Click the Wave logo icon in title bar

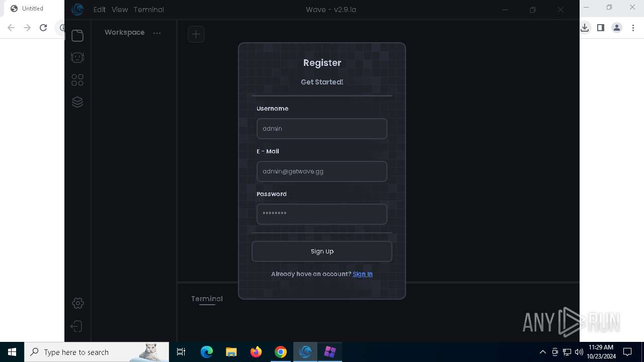click(77, 10)
